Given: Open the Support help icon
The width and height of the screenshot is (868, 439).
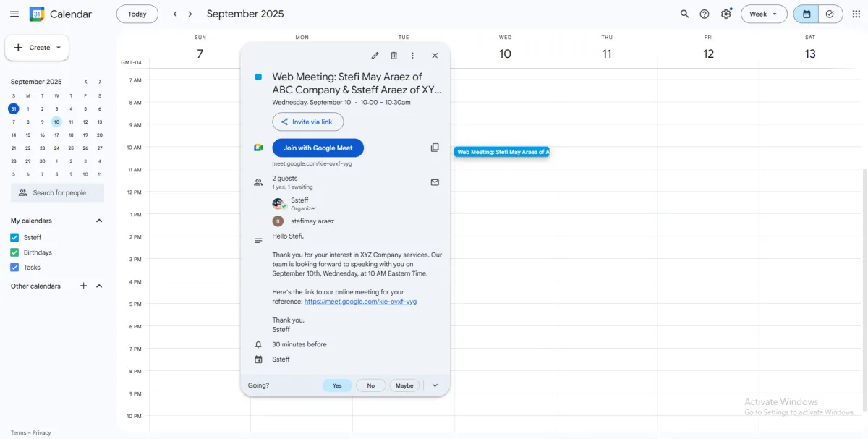Looking at the screenshot, I should [x=705, y=14].
